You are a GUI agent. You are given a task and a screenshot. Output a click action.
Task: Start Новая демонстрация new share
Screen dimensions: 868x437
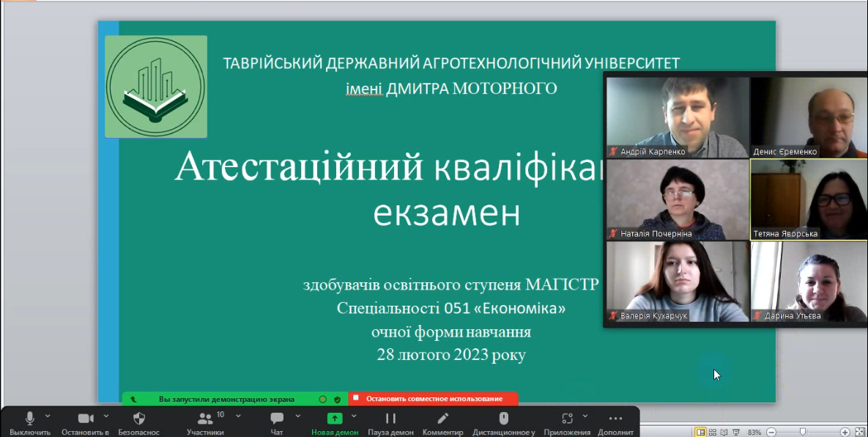334,423
